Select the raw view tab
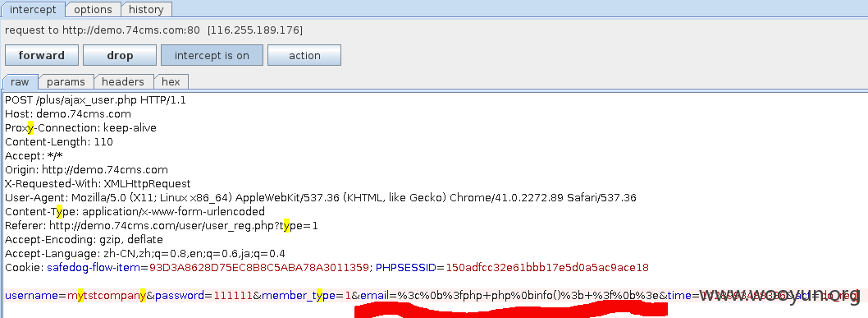This screenshot has width=868, height=318. [x=20, y=82]
